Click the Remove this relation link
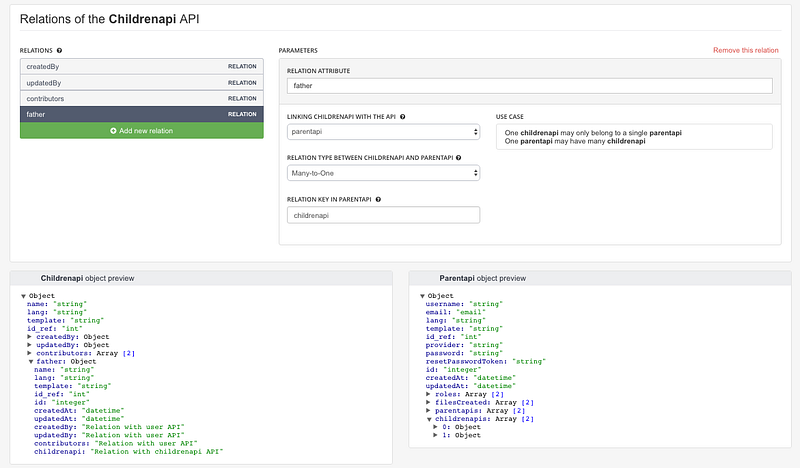Image resolution: width=800 pixels, height=468 pixels. pyautogui.click(x=745, y=50)
